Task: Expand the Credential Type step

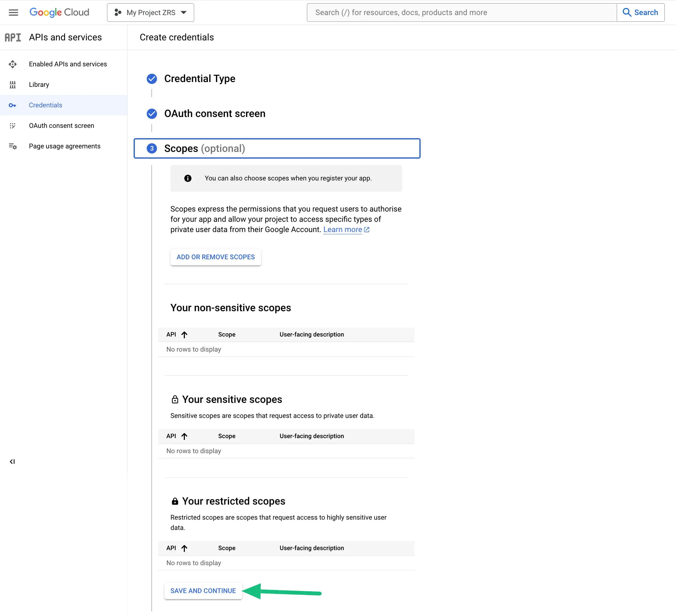Action: (x=200, y=79)
